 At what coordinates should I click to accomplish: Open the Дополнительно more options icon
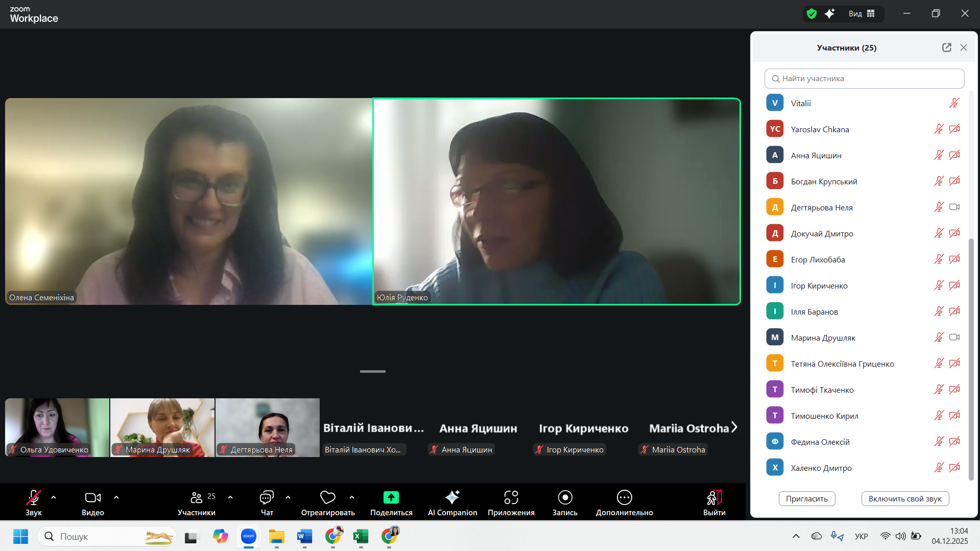click(624, 498)
